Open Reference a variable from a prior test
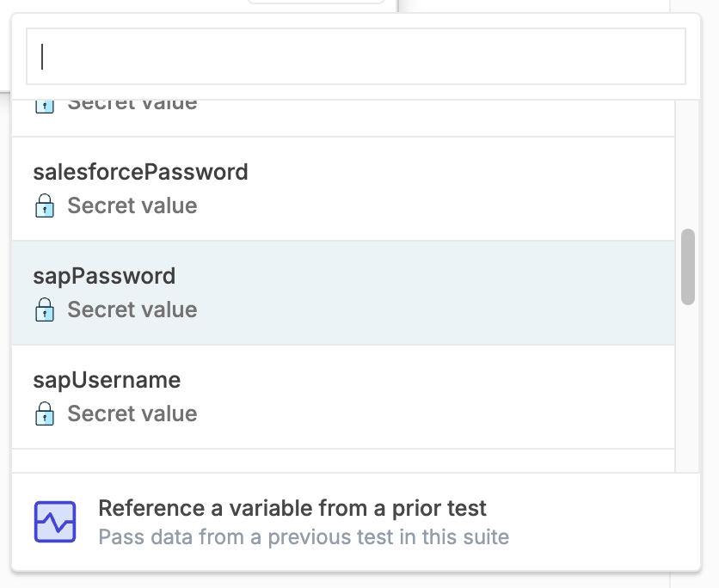719x588 pixels. pos(292,508)
